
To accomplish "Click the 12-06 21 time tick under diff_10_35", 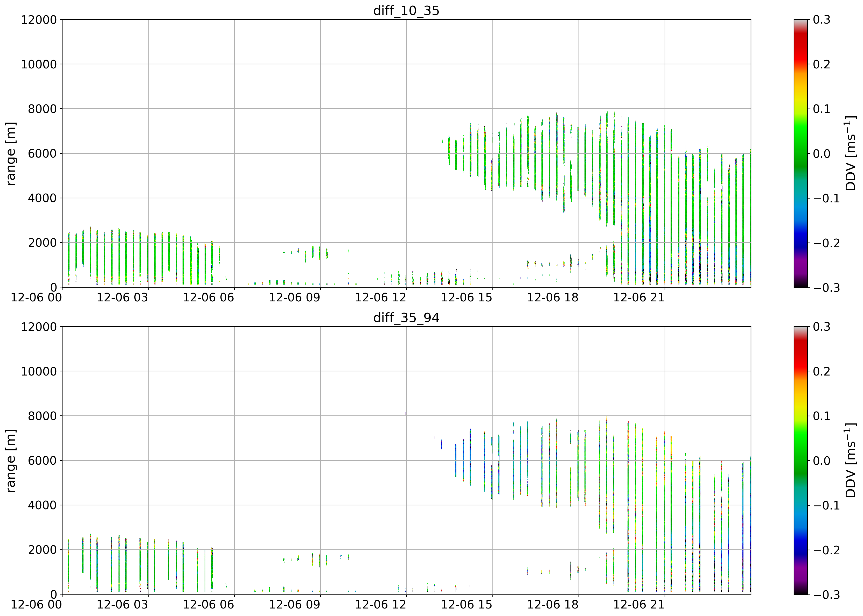I will coord(639,298).
